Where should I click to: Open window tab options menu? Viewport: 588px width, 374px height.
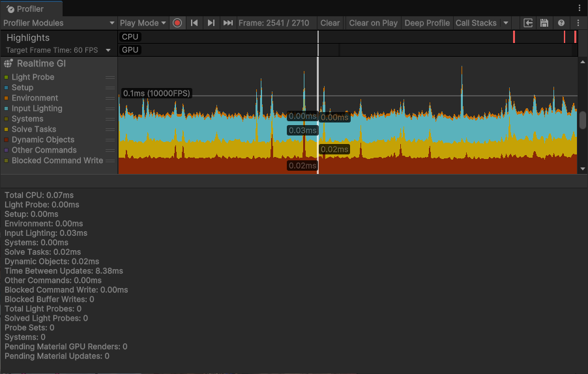coord(580,8)
